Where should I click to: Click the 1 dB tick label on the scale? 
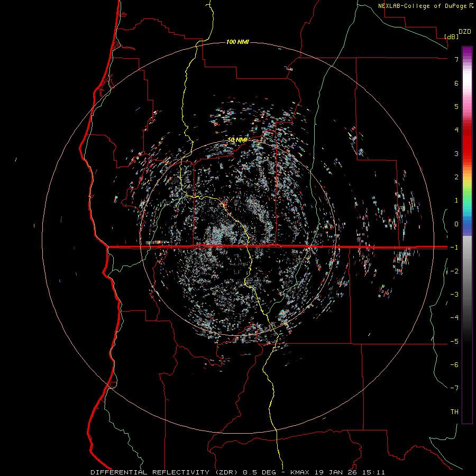(456, 200)
